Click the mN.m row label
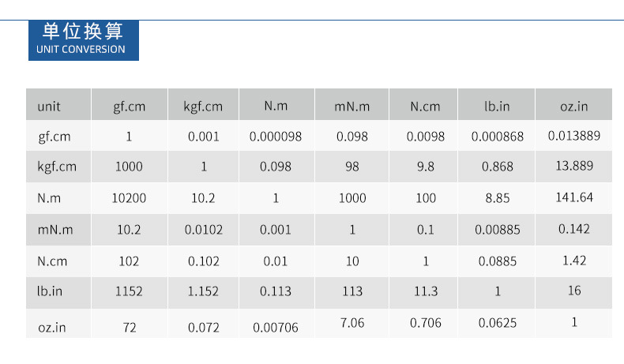 (x=58, y=230)
